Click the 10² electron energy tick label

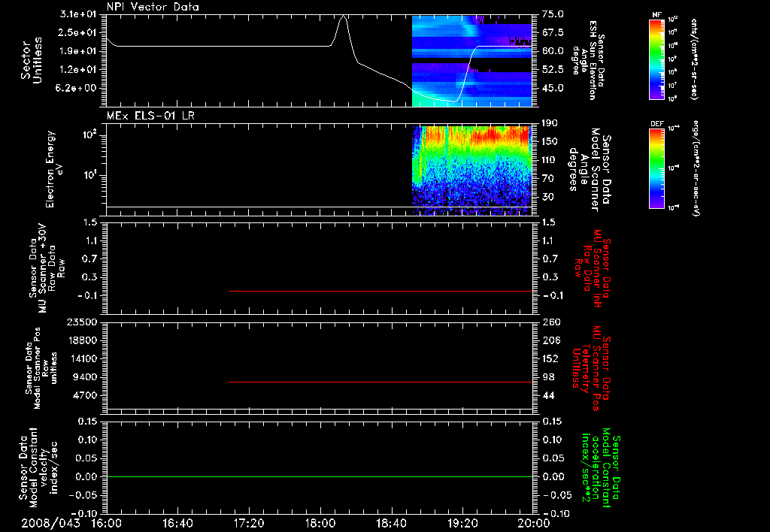click(x=89, y=135)
